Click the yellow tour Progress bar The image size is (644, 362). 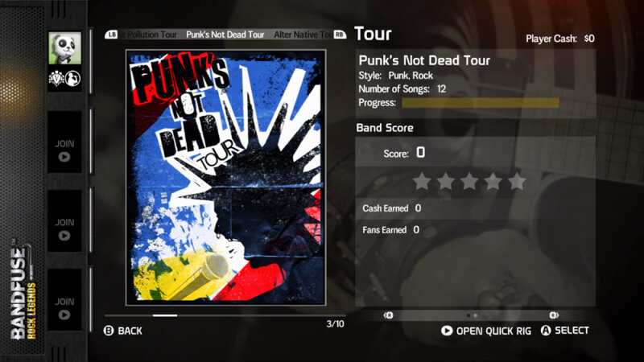tap(480, 103)
